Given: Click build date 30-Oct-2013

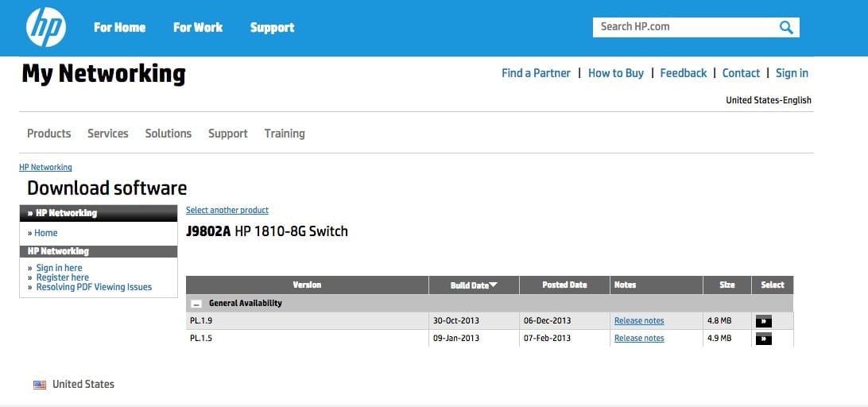Looking at the screenshot, I should (x=456, y=321).
